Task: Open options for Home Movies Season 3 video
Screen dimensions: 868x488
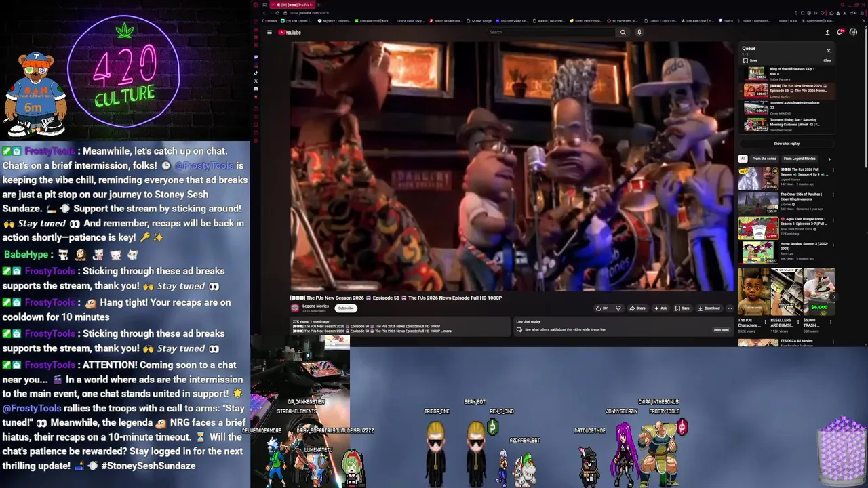Action: [833, 245]
